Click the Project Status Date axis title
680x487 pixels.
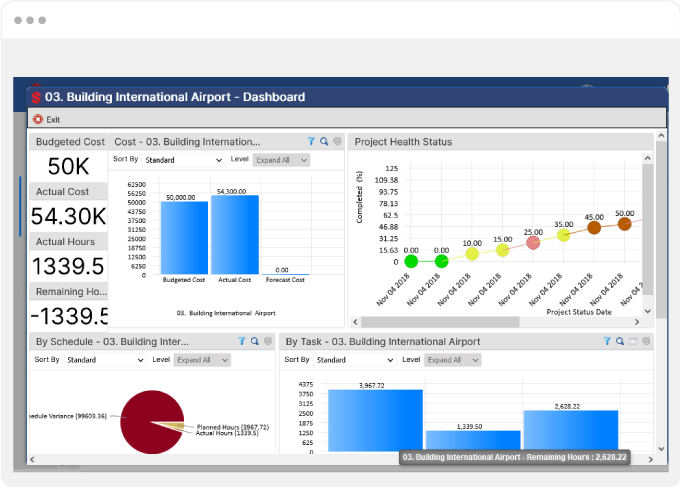click(x=579, y=312)
